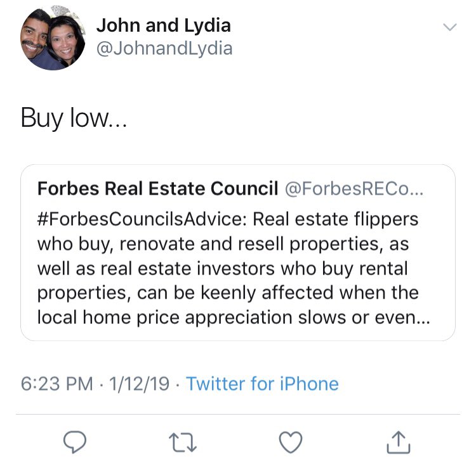The width and height of the screenshot is (476, 466).
Task: Tap the retweet arrows icon
Action: pyautogui.click(x=183, y=443)
